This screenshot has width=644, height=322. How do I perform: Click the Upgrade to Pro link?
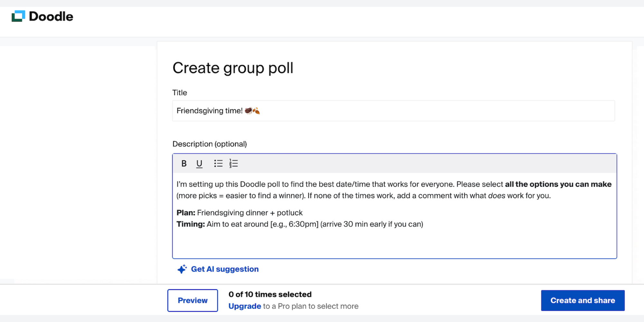pos(244,306)
